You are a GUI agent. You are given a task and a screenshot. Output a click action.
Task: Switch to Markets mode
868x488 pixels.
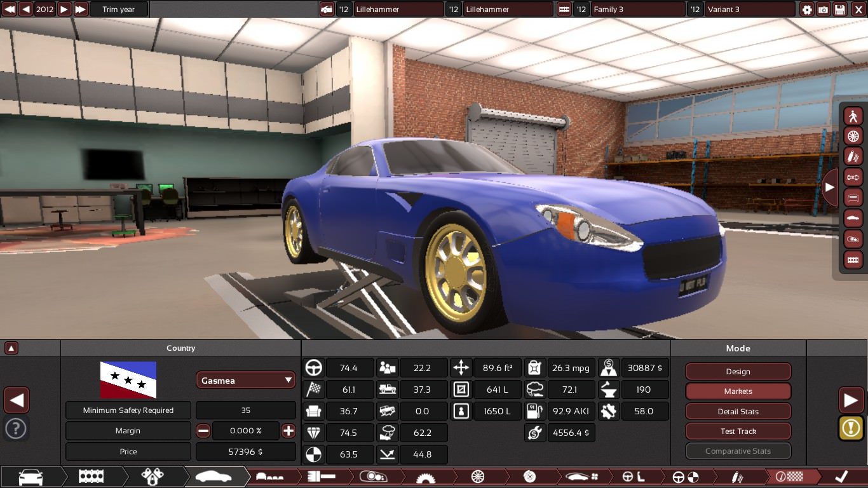pyautogui.click(x=738, y=391)
